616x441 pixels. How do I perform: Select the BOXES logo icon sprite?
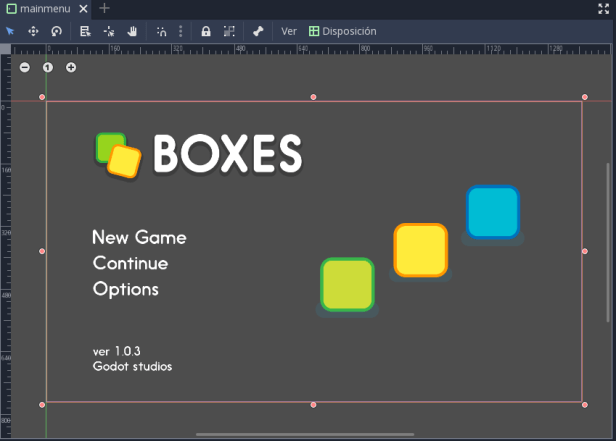tap(118, 156)
